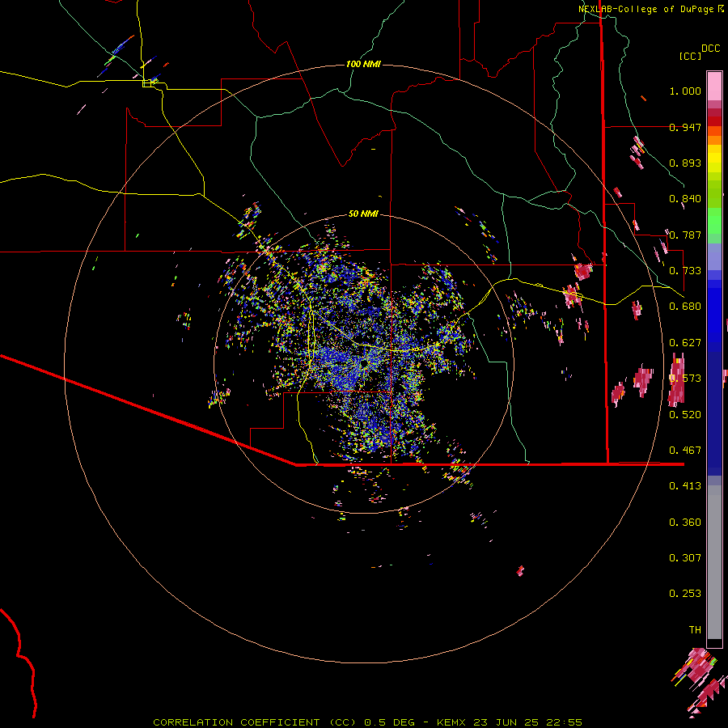Click the 50 NMI range ring label
Viewport: 728px width, 728px height.
(363, 214)
